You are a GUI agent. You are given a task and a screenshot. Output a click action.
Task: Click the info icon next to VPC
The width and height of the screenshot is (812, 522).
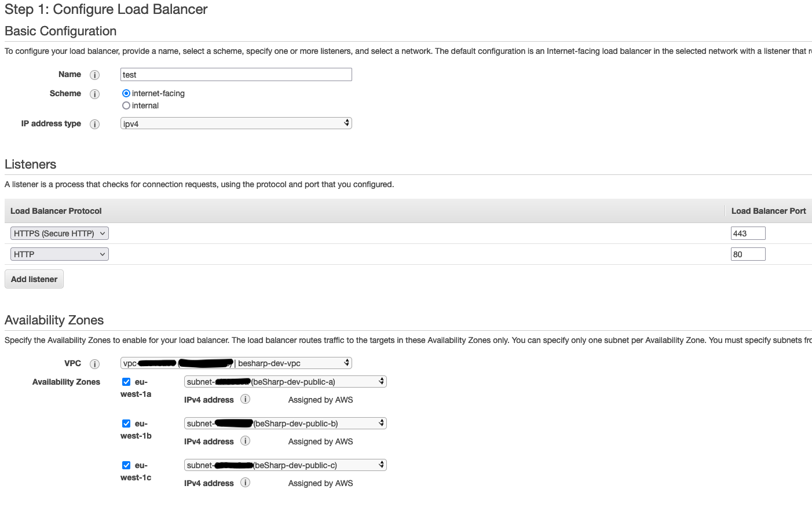(x=95, y=364)
